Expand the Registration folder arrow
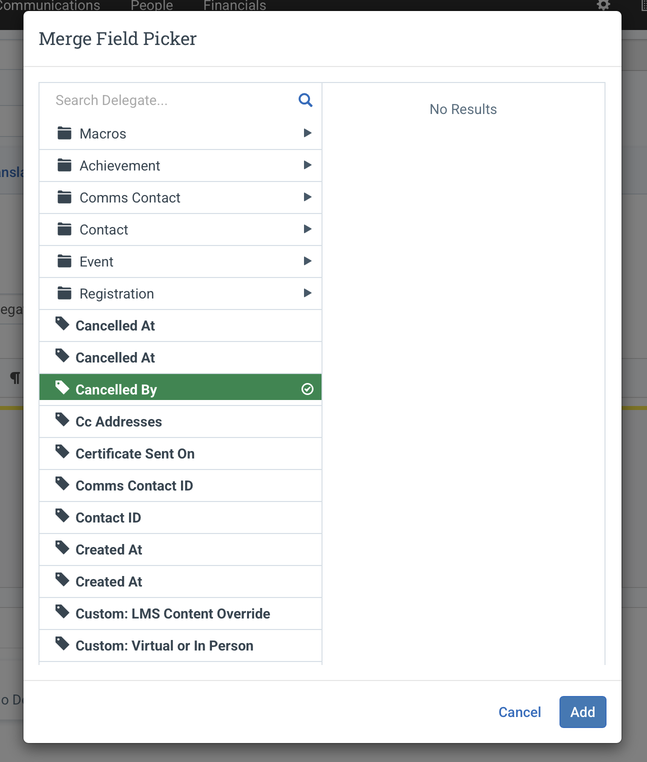The width and height of the screenshot is (647, 762). pos(307,293)
